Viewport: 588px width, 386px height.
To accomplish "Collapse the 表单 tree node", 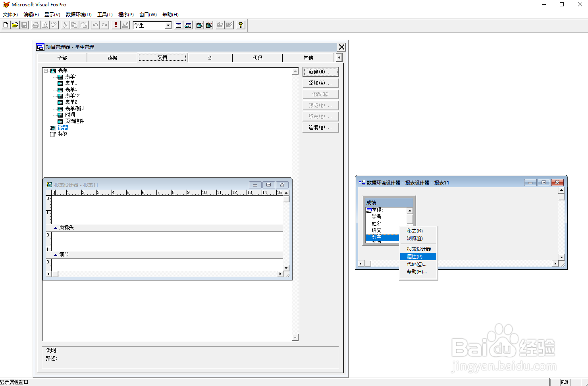I will [x=46, y=71].
